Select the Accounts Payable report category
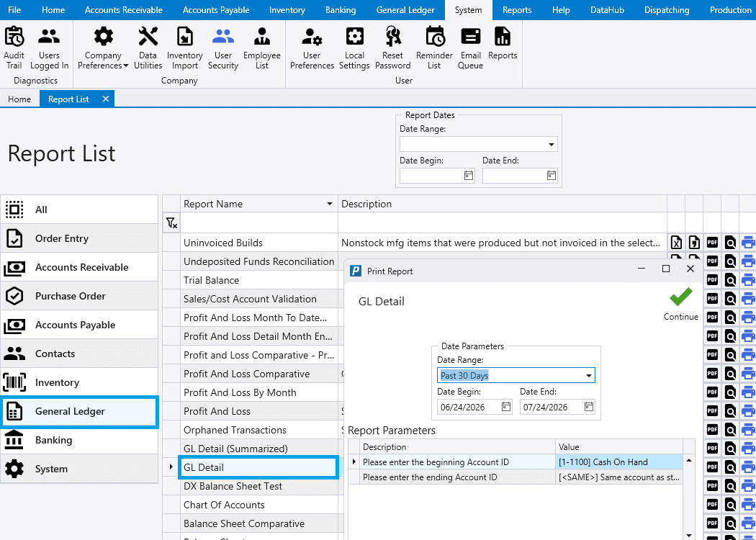The height and width of the screenshot is (540, 756). click(x=79, y=325)
